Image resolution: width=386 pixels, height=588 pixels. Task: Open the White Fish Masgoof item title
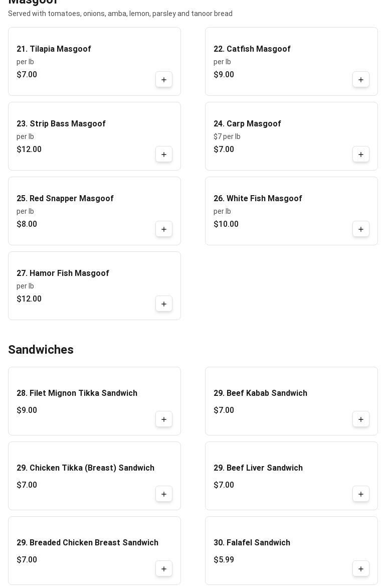click(258, 199)
